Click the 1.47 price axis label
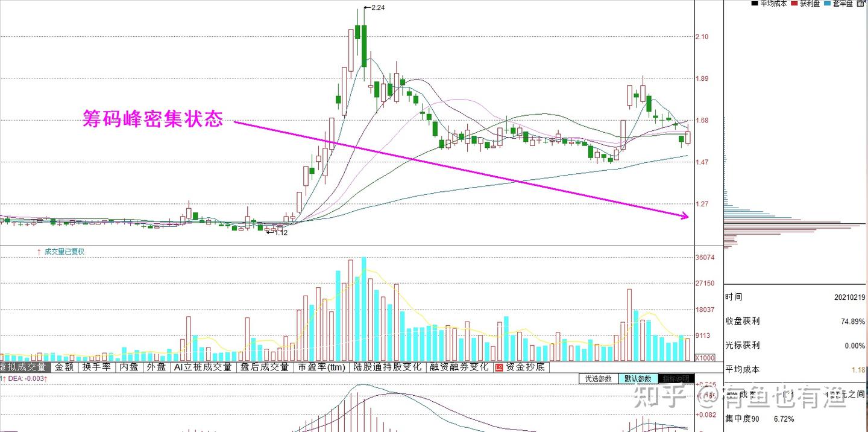Image resolution: width=868 pixels, height=432 pixels. click(x=703, y=162)
